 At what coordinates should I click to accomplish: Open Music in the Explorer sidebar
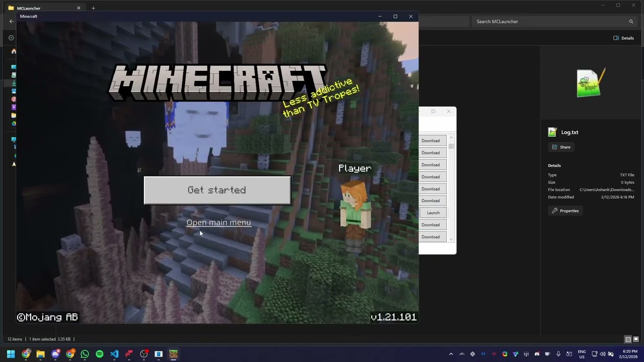(14, 99)
